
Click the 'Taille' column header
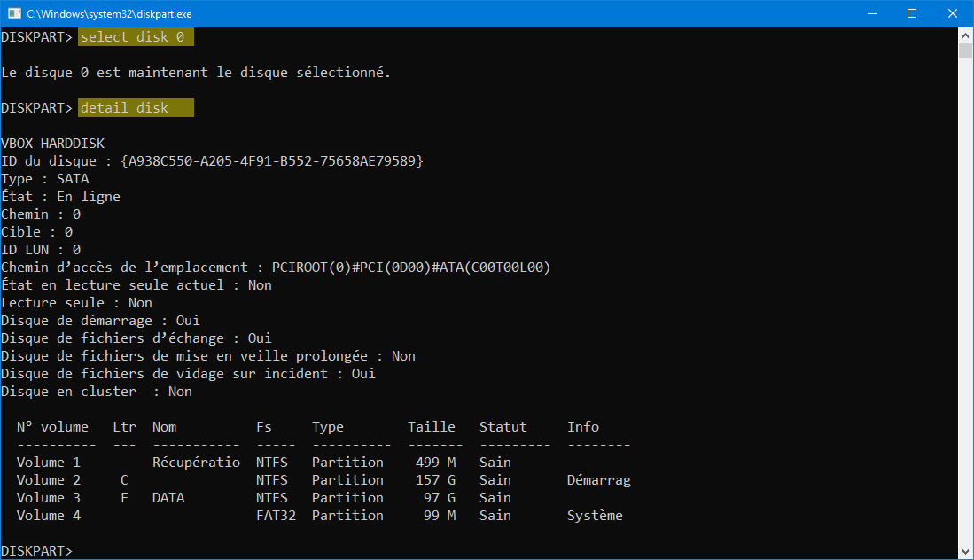tap(432, 427)
